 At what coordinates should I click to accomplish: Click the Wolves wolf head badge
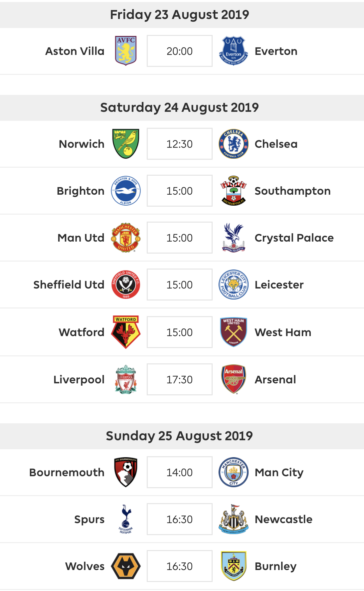coord(126,566)
